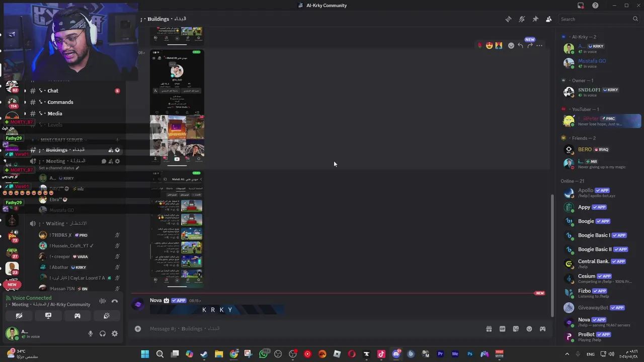Share your screen from voice panel
This screenshot has width=644, height=362.
coord(48,316)
